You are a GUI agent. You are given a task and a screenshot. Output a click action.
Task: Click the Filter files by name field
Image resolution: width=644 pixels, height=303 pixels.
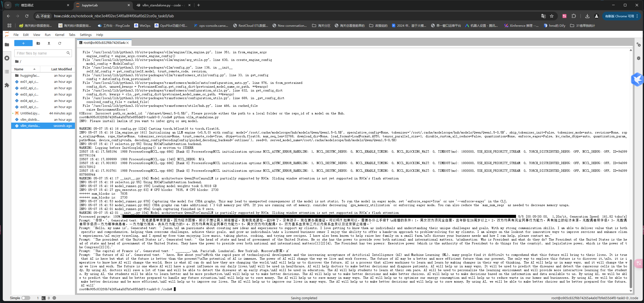click(x=40, y=53)
